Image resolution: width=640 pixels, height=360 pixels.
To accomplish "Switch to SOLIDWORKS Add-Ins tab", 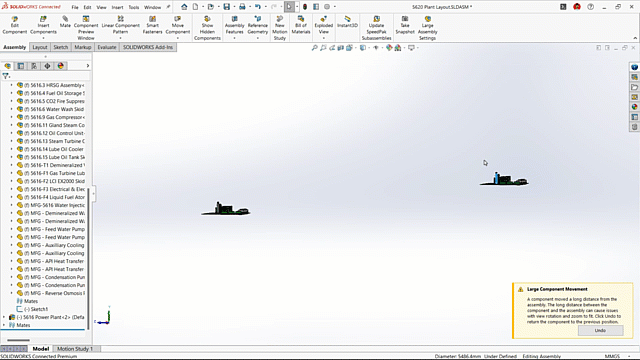I will click(x=148, y=47).
